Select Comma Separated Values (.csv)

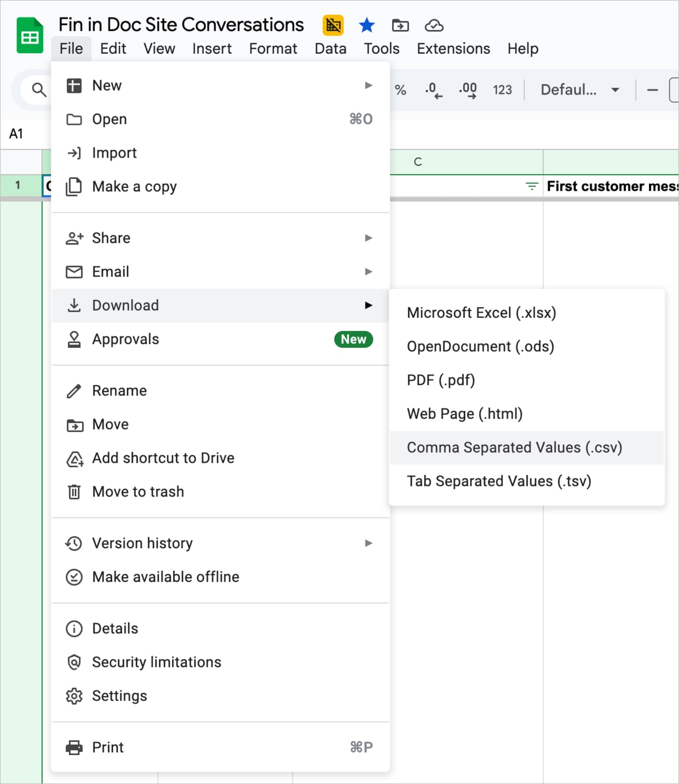[x=514, y=447]
